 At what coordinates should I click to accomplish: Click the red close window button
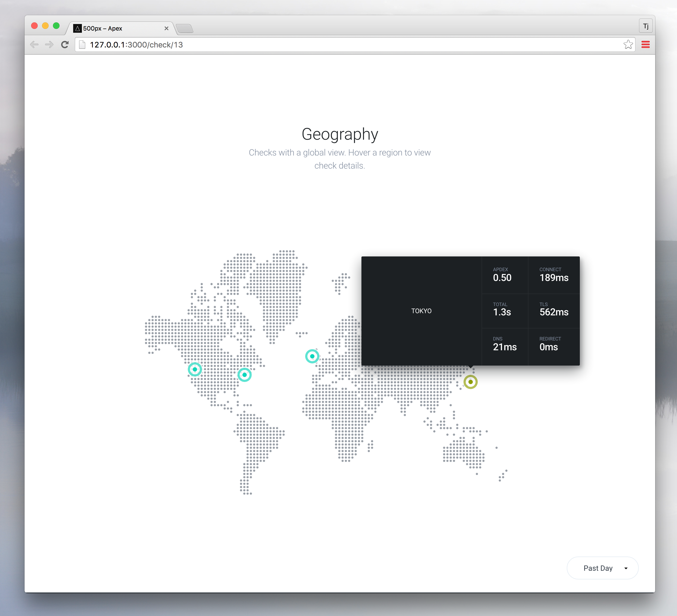pyautogui.click(x=34, y=26)
